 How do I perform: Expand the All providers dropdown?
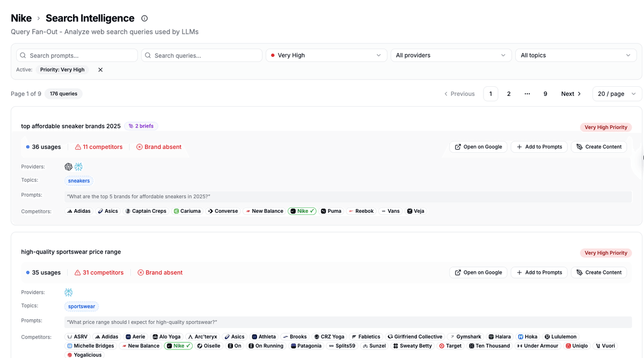click(x=451, y=55)
